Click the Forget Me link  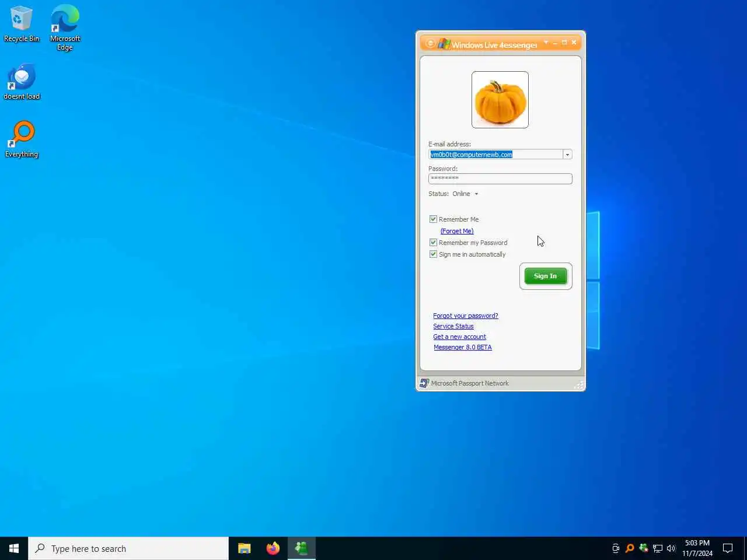[457, 231]
